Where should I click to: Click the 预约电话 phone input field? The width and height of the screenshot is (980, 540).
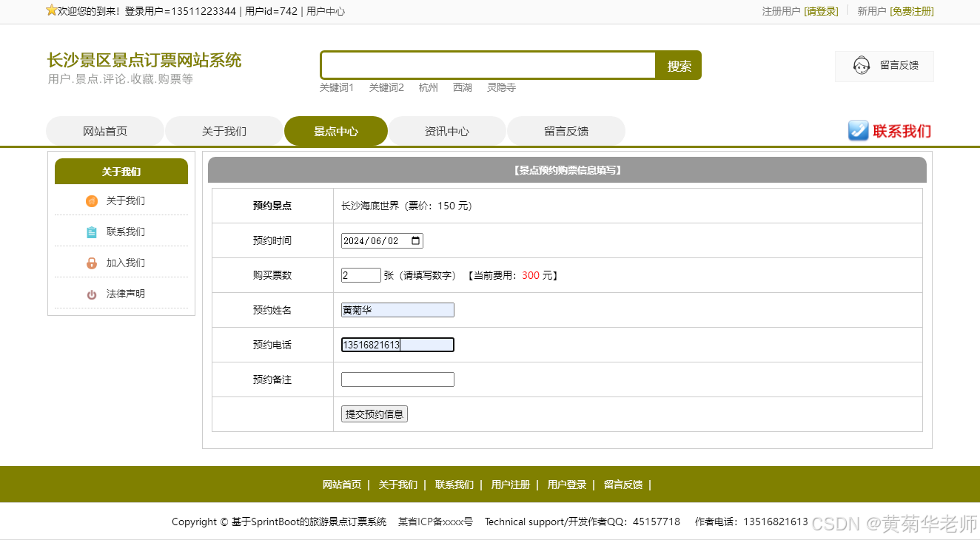tap(397, 345)
